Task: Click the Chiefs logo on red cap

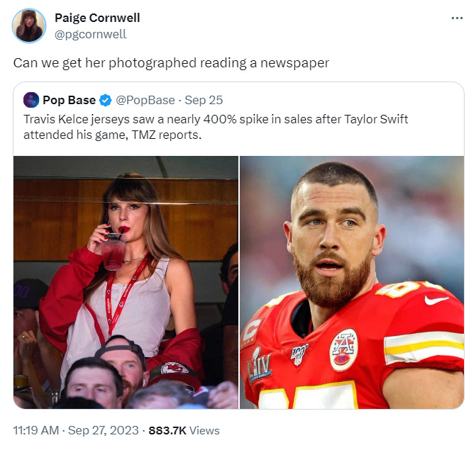Action: [x=174, y=368]
